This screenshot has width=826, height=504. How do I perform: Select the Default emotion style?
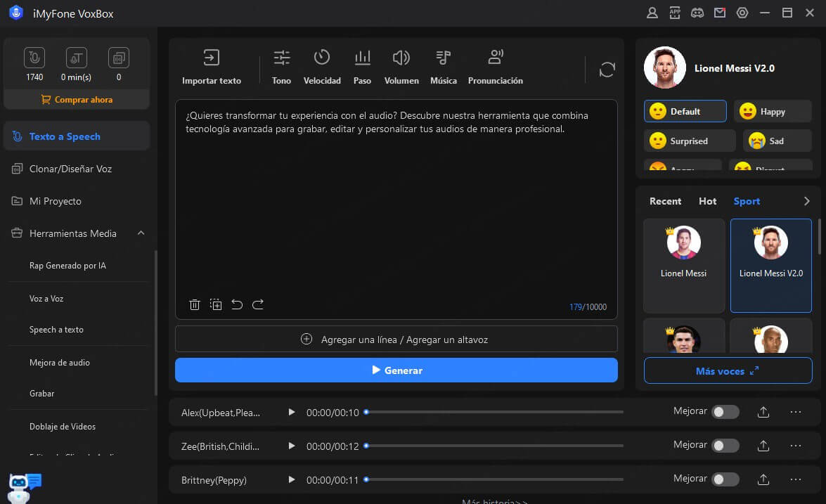point(685,111)
